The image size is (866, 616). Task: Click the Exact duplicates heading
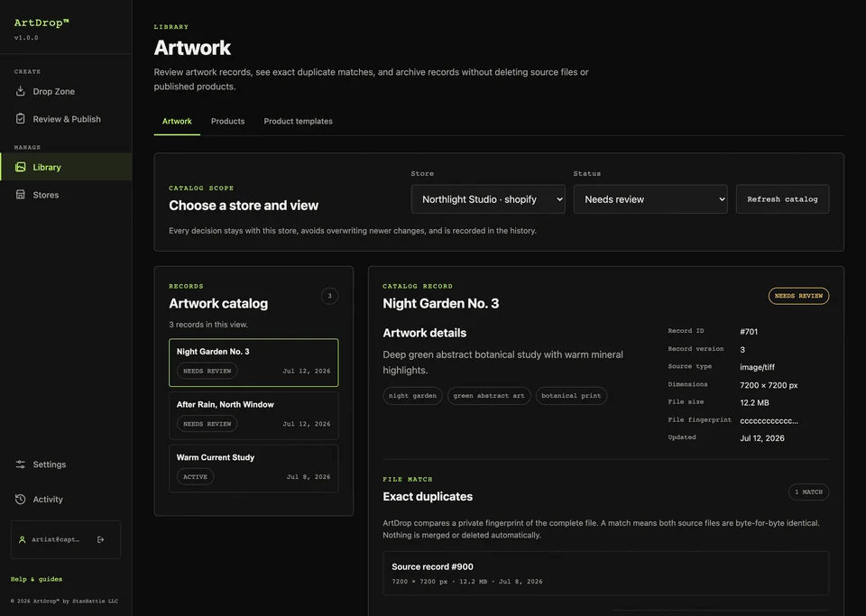[x=428, y=497]
